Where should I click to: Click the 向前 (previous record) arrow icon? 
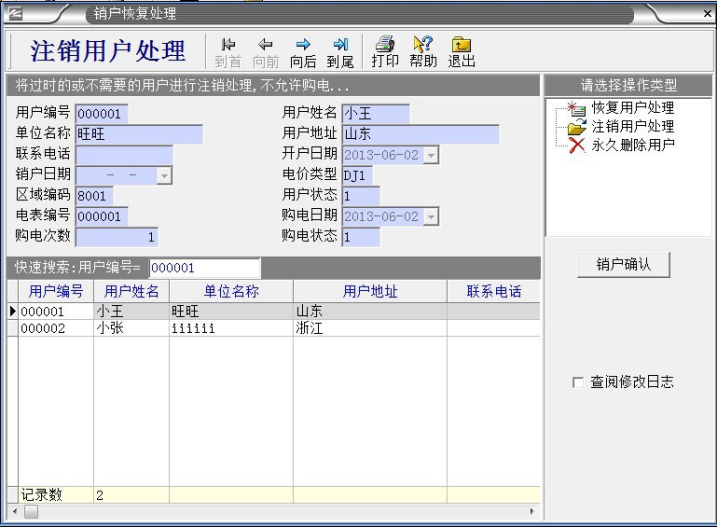(x=265, y=45)
